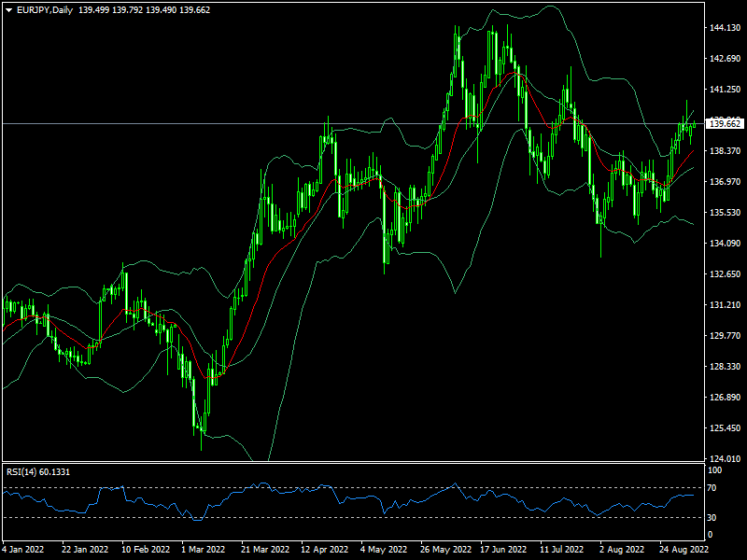
Task: Click the 128.330 price axis label
Action: pos(726,366)
